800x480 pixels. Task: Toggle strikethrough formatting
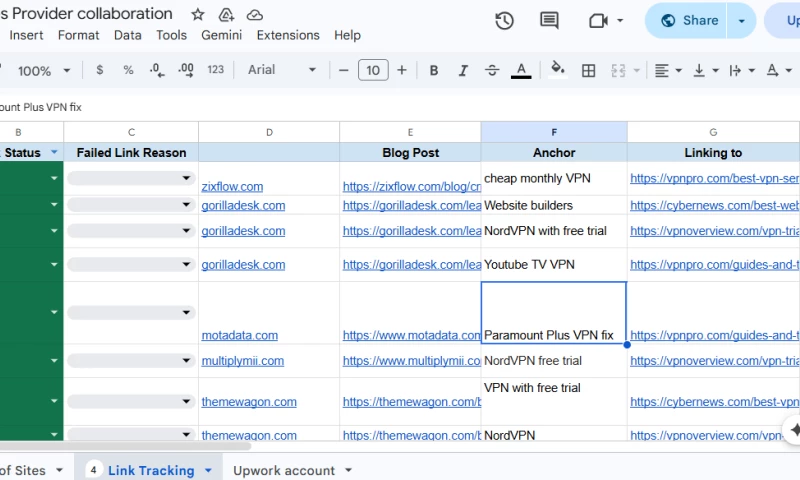tap(492, 70)
